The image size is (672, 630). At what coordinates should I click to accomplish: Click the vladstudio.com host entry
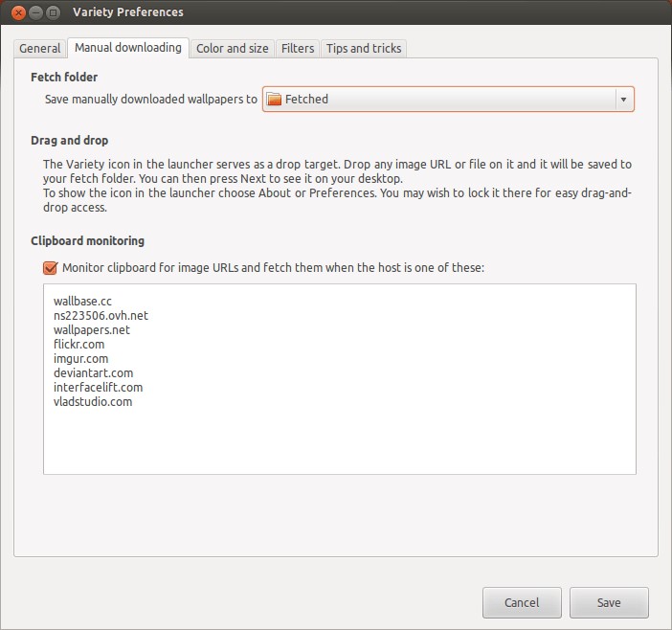[x=93, y=402]
